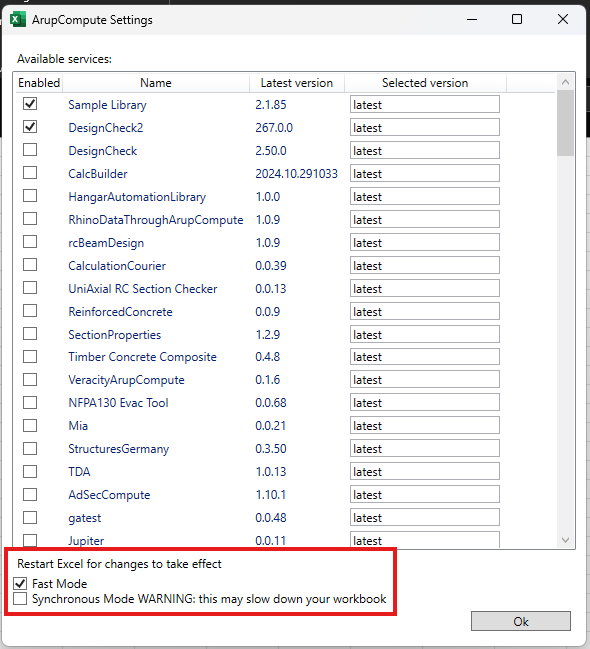Maximize the ArupCompute Settings window
590x649 pixels.
point(517,19)
